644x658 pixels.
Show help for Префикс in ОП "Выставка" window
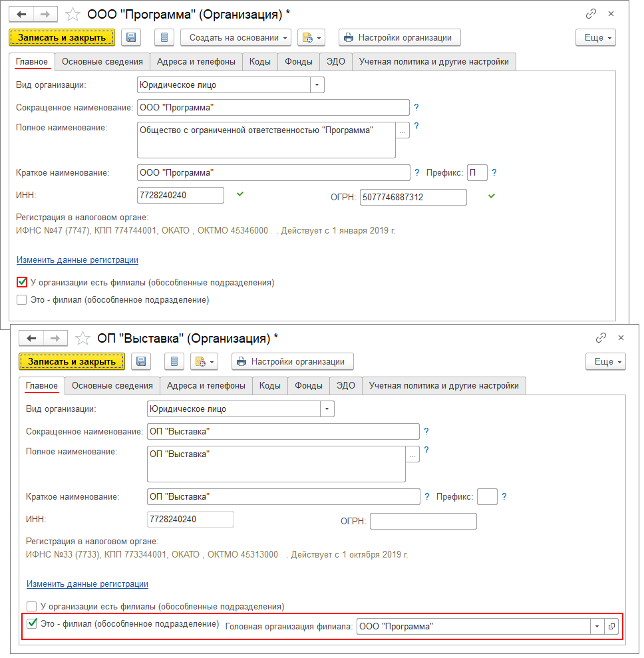504,496
